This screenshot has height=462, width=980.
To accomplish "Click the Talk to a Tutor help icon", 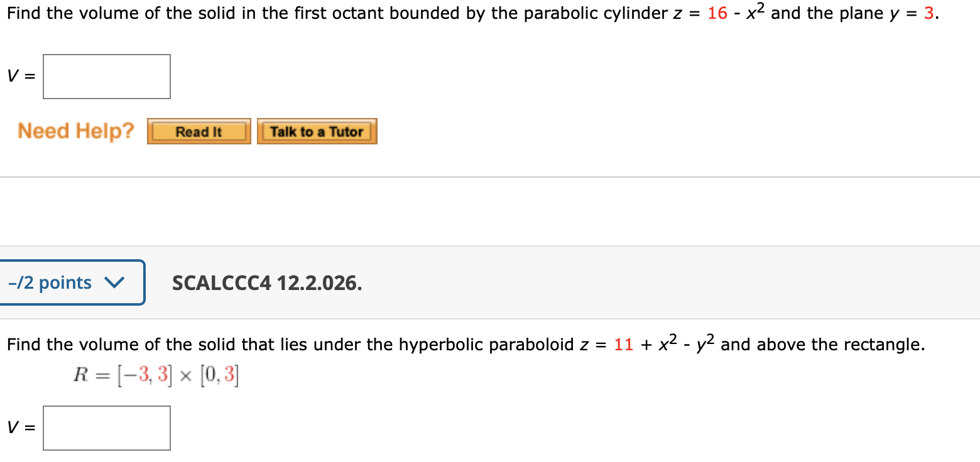I will (x=317, y=131).
